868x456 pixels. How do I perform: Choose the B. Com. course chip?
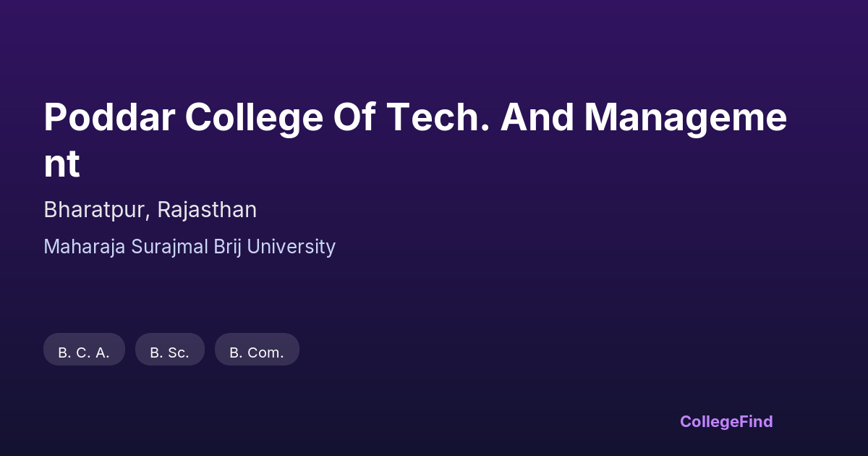point(257,352)
